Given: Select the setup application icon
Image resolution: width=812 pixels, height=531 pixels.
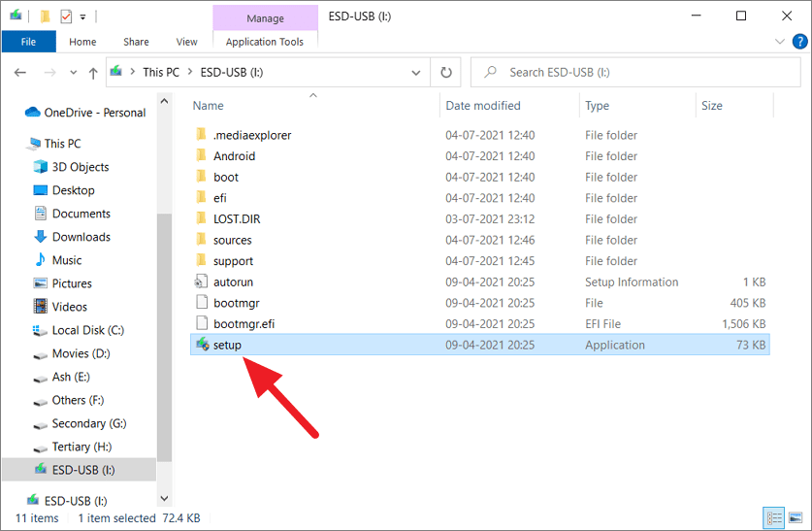Looking at the screenshot, I should pyautogui.click(x=202, y=344).
